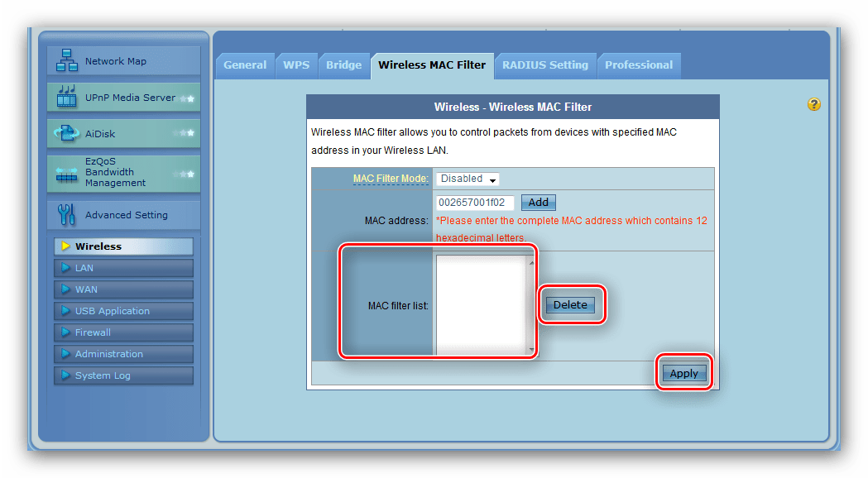Open EzQoS Bandwidth Management icon
Viewport: 868px width, 478px height.
pyautogui.click(x=66, y=172)
